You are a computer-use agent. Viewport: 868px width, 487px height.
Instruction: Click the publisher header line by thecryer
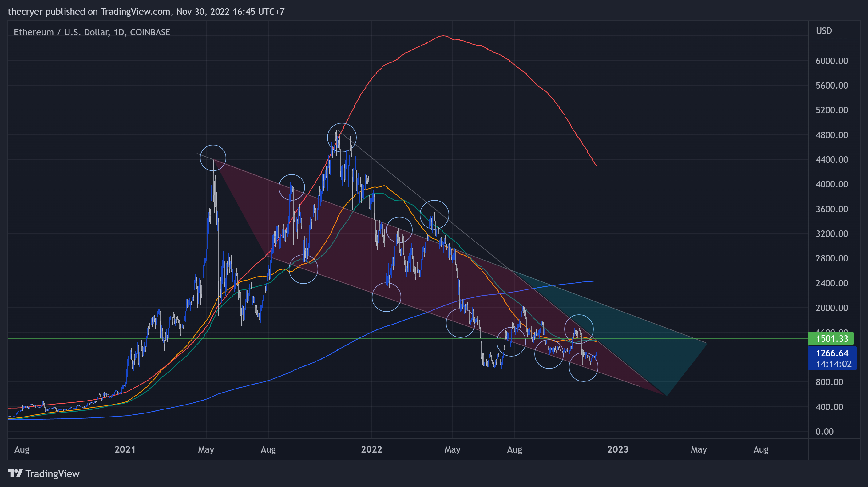(x=146, y=11)
